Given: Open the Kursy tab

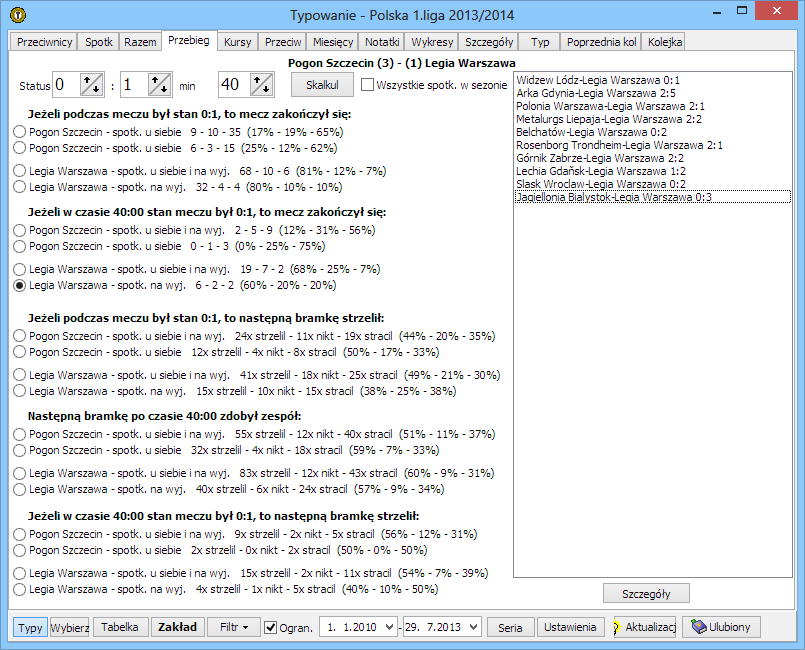Looking at the screenshot, I should pyautogui.click(x=238, y=42).
